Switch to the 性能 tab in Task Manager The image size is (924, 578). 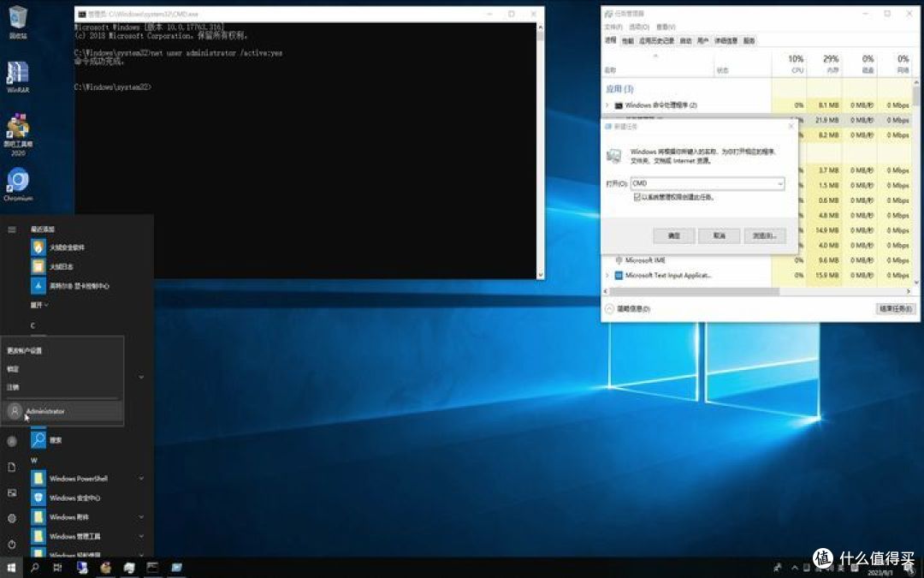tap(628, 41)
